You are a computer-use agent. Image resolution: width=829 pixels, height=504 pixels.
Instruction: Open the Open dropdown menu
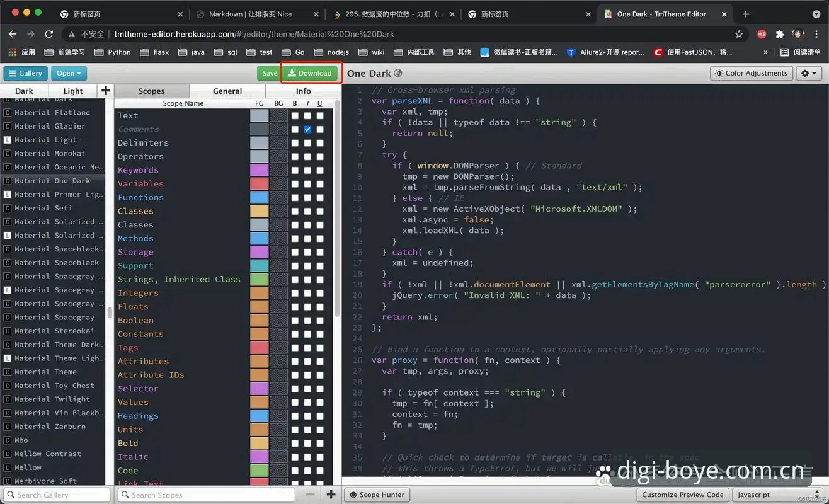click(69, 73)
